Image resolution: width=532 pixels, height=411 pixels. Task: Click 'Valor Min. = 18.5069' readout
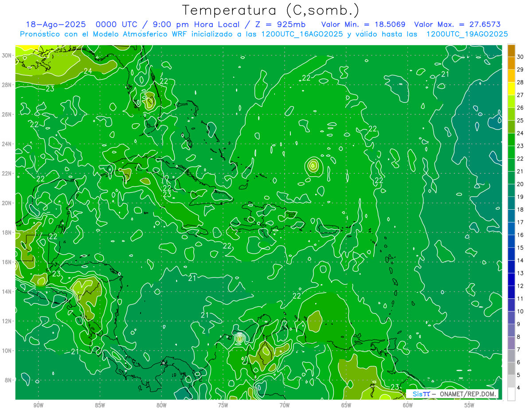(363, 25)
